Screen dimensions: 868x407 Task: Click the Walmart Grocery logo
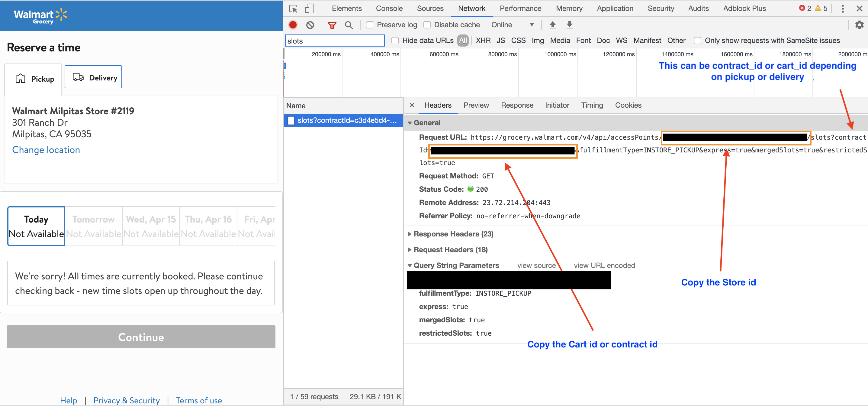click(40, 16)
